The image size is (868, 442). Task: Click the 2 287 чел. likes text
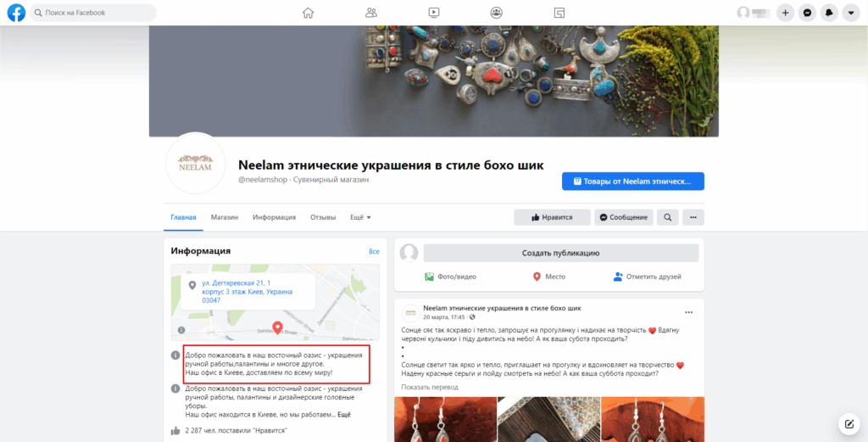click(x=236, y=430)
